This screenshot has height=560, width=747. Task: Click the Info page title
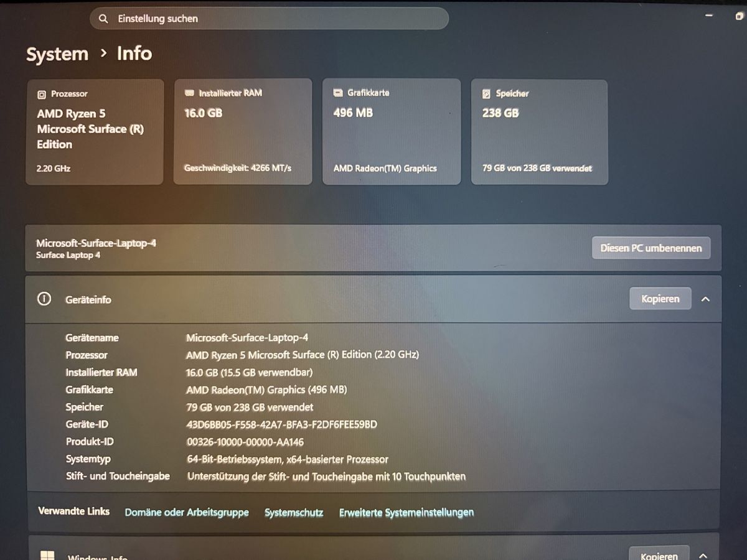[134, 54]
